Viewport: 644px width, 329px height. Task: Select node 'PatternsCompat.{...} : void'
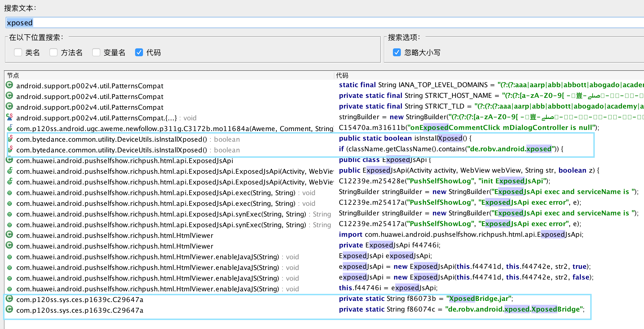click(106, 118)
